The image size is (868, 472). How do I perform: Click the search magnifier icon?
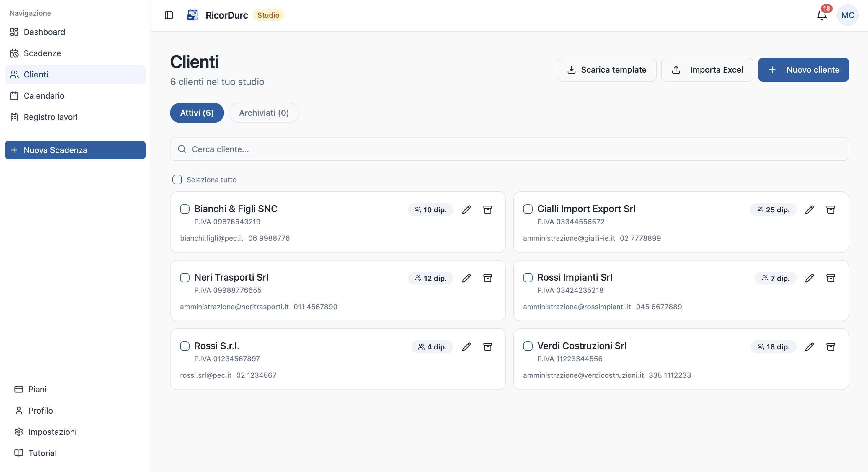click(x=182, y=149)
